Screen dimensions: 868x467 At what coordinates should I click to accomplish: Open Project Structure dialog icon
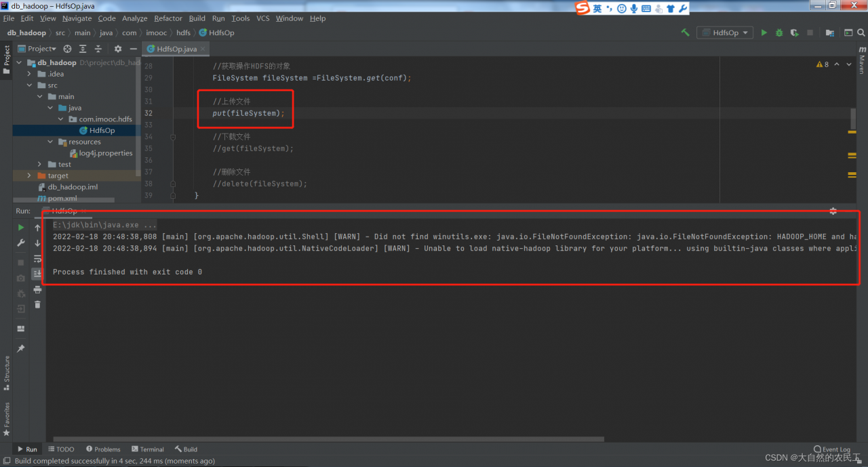click(830, 33)
